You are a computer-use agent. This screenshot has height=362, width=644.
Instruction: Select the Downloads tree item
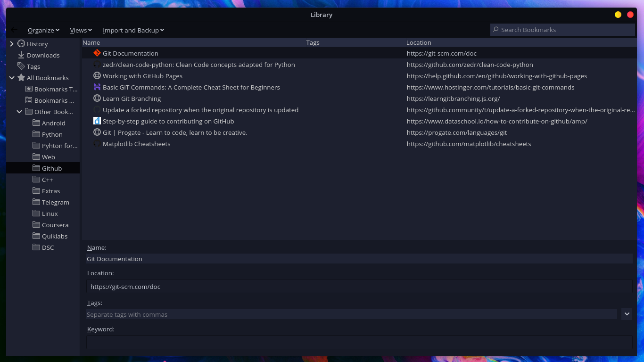[43, 55]
